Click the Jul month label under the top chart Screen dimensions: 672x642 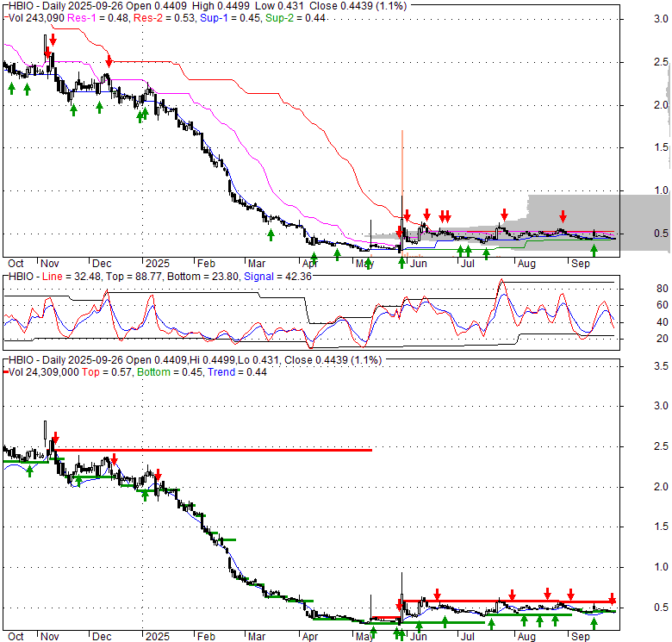point(467,264)
